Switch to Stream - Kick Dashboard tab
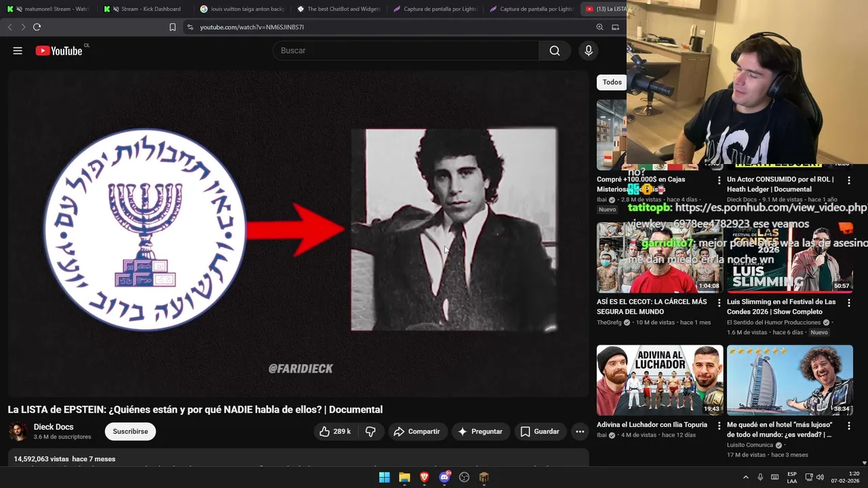868x488 pixels. click(x=144, y=9)
